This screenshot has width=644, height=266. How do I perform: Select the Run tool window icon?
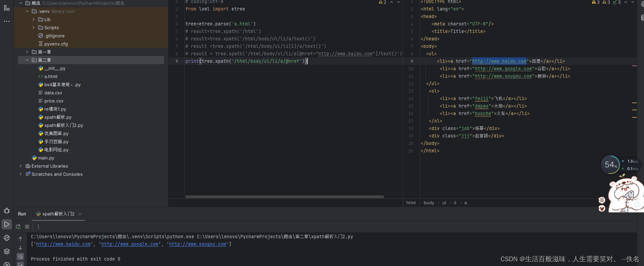click(7, 224)
